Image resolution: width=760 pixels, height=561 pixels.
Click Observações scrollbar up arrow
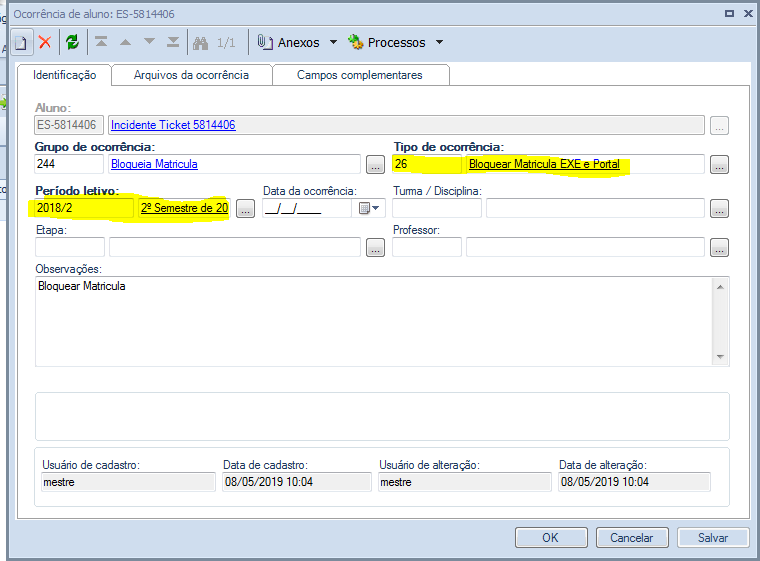click(720, 287)
